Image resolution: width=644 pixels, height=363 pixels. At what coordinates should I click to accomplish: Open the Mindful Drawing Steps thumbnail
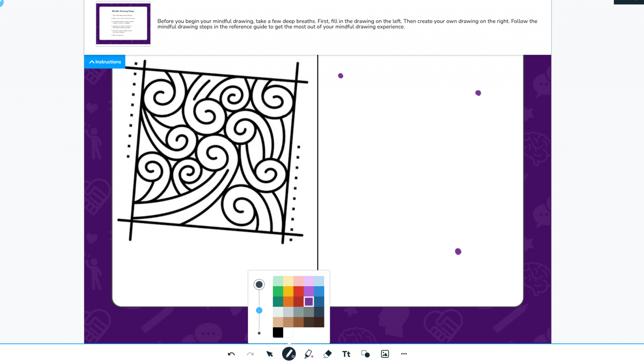pyautogui.click(x=123, y=24)
